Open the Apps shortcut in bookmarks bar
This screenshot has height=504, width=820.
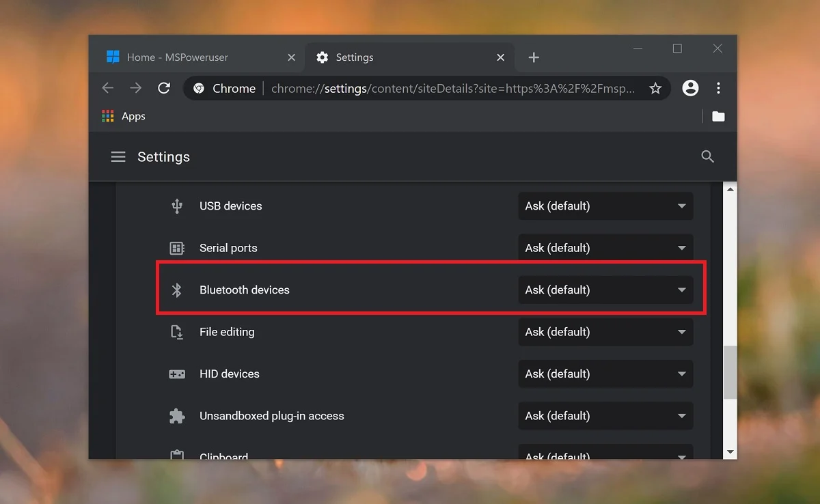pyautogui.click(x=124, y=116)
